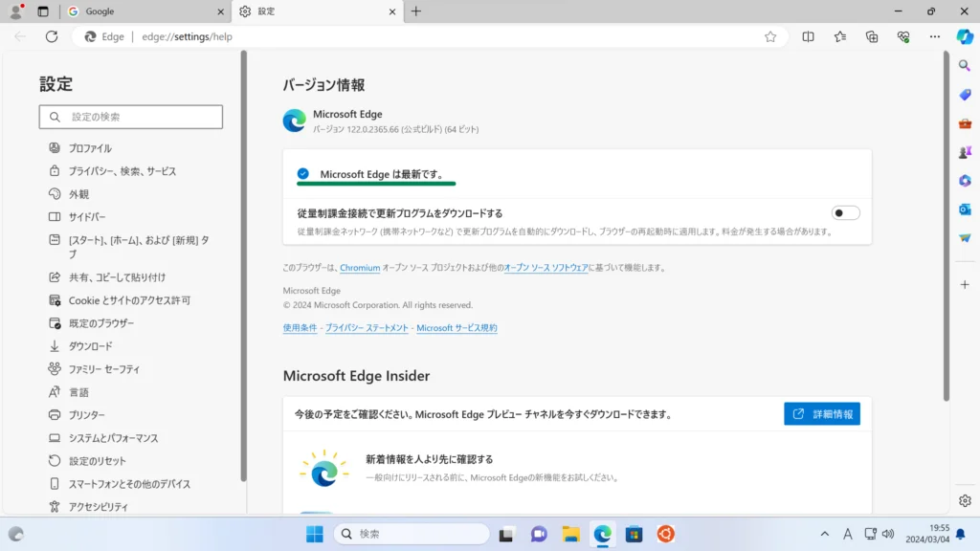980x551 pixels.
Task: Toggle metered connection update download switch
Action: click(845, 213)
